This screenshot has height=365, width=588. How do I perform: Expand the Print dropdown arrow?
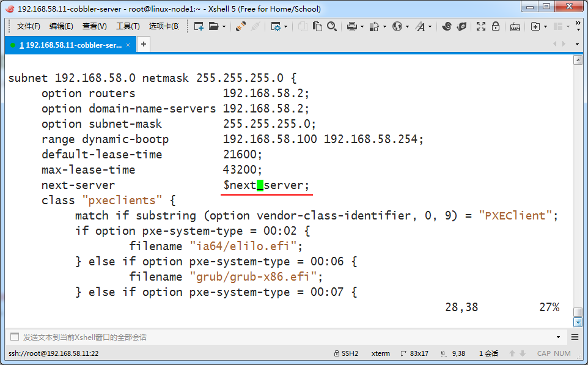point(362,27)
